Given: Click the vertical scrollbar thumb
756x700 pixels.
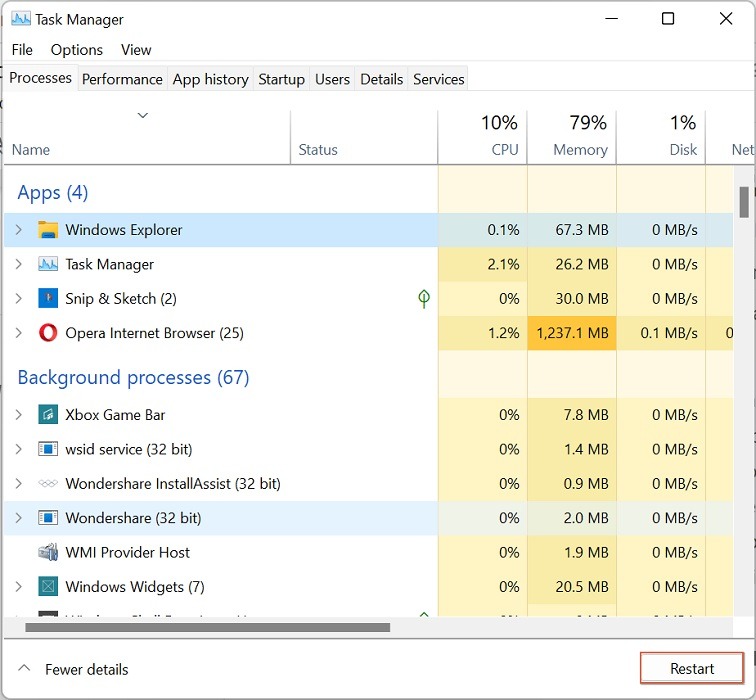Looking at the screenshot, I should tap(744, 202).
